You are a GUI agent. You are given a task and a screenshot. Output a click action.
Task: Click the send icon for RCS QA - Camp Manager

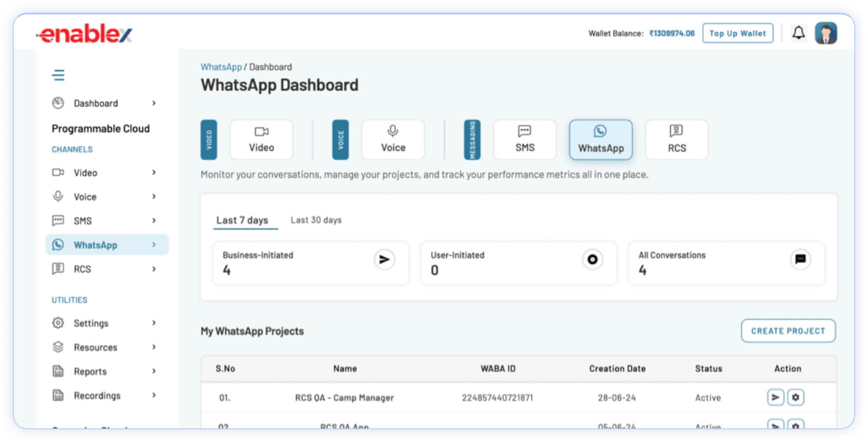(776, 397)
